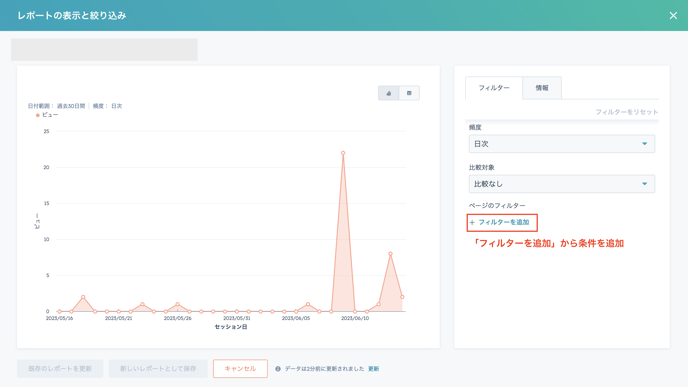Click the info icon beside data update text
This screenshot has width=688, height=387.
tap(278, 369)
